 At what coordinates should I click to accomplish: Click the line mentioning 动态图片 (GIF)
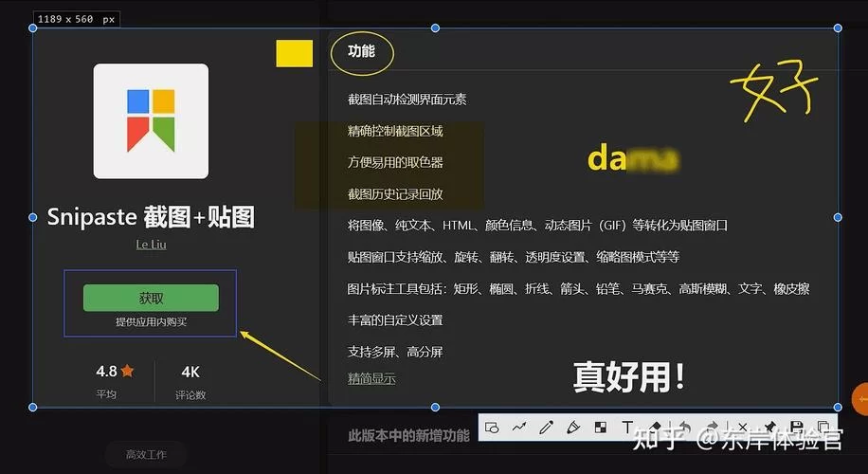pos(537,226)
